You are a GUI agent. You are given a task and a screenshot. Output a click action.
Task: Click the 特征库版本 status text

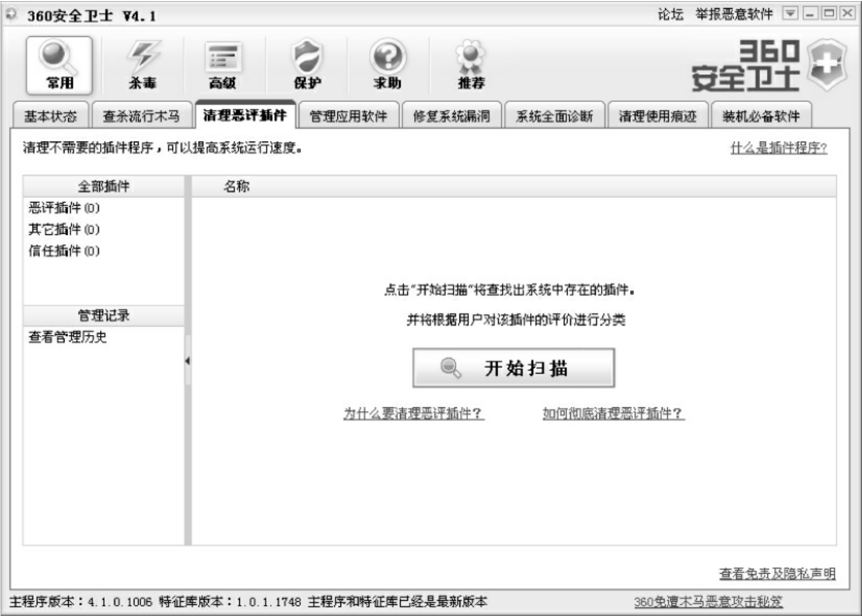pyautogui.click(x=230, y=601)
